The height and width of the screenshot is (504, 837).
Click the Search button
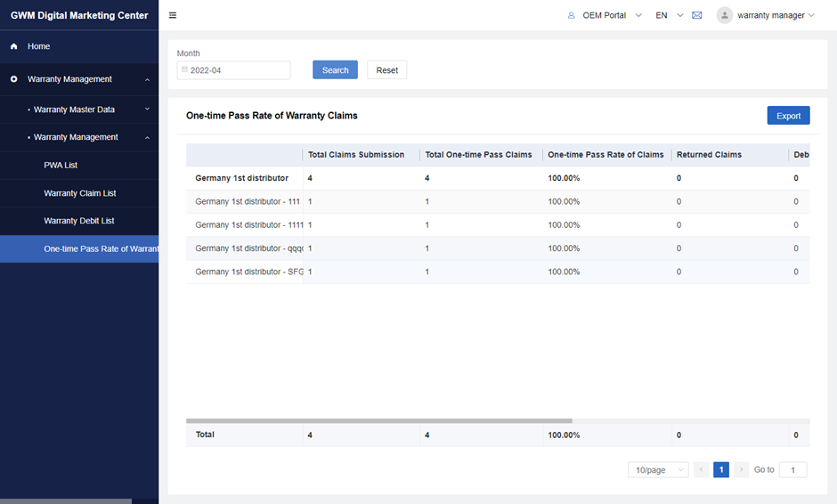point(335,70)
